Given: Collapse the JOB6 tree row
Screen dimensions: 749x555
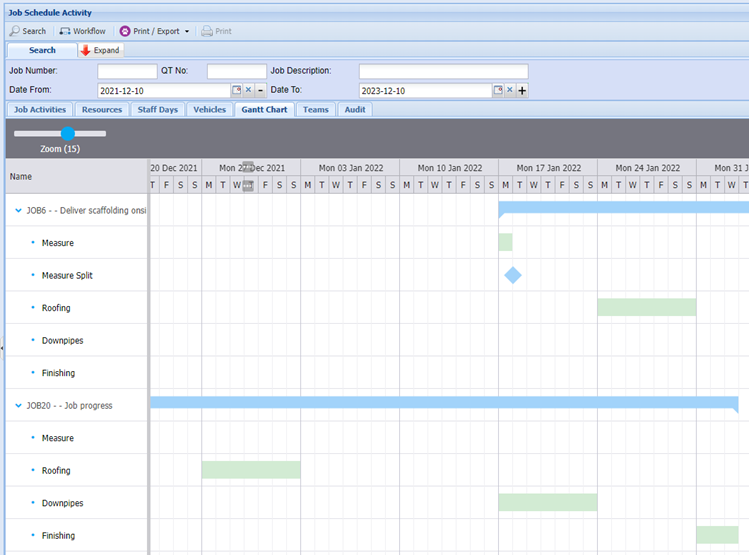Looking at the screenshot, I should pyautogui.click(x=19, y=211).
